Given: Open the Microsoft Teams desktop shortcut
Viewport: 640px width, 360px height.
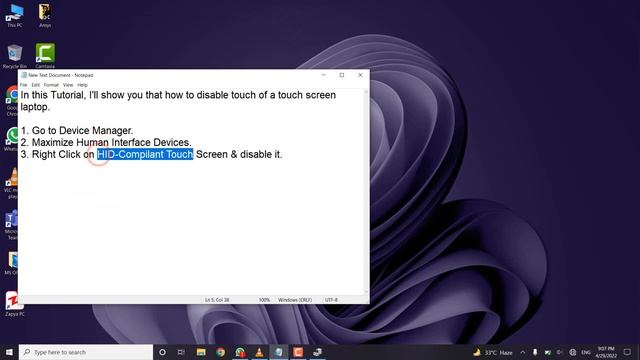Looking at the screenshot, I should tap(12, 224).
